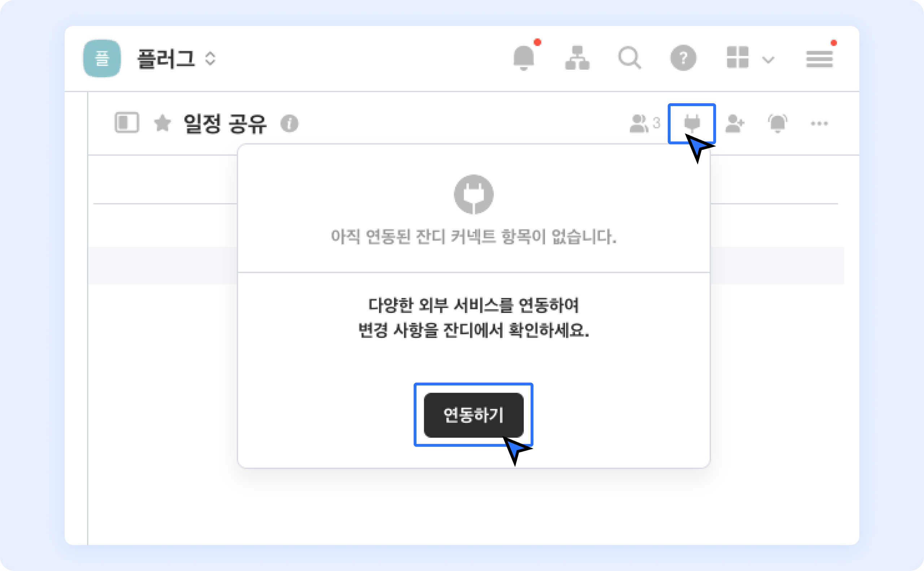Open the help question mark icon
Viewport: 924px width, 571px height.
click(x=683, y=58)
